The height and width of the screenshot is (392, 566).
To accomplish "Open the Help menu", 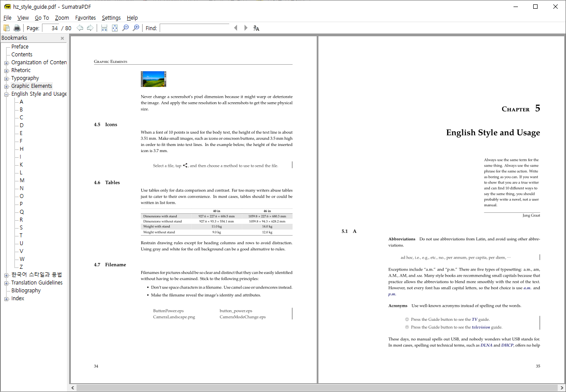I will [x=132, y=18].
